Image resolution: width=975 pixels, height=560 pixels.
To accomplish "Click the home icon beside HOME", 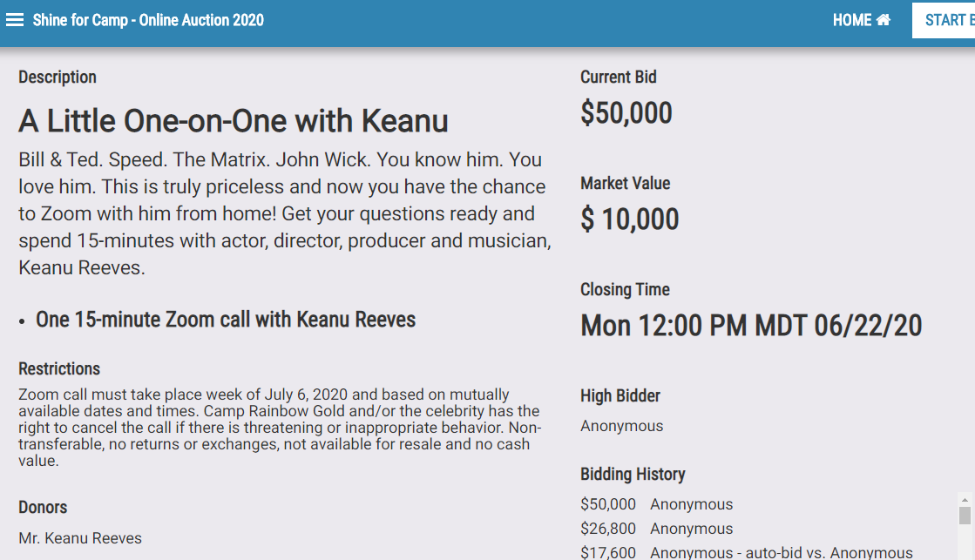I will tap(883, 20).
